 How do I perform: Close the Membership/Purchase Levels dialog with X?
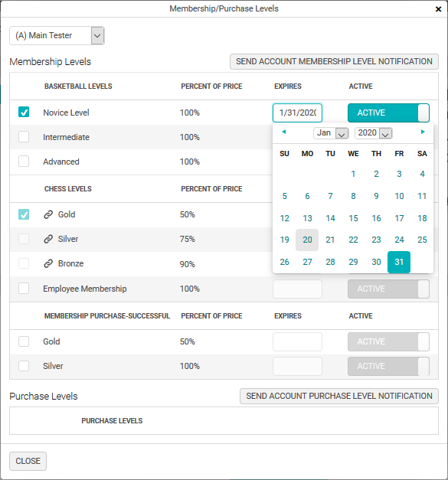click(x=438, y=9)
